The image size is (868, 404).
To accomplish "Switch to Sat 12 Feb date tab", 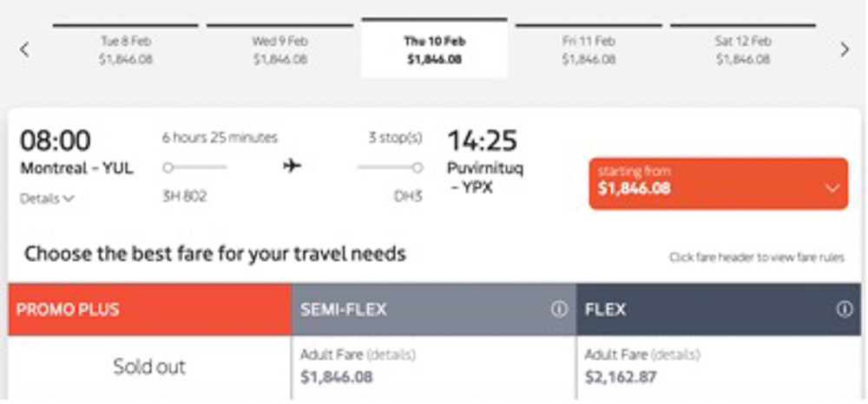I will [x=742, y=50].
